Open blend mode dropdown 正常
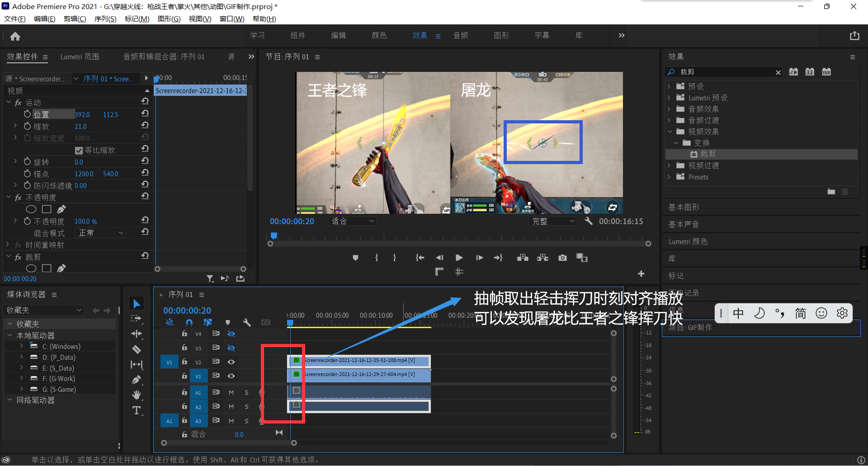This screenshot has width=868, height=466. coord(101,233)
